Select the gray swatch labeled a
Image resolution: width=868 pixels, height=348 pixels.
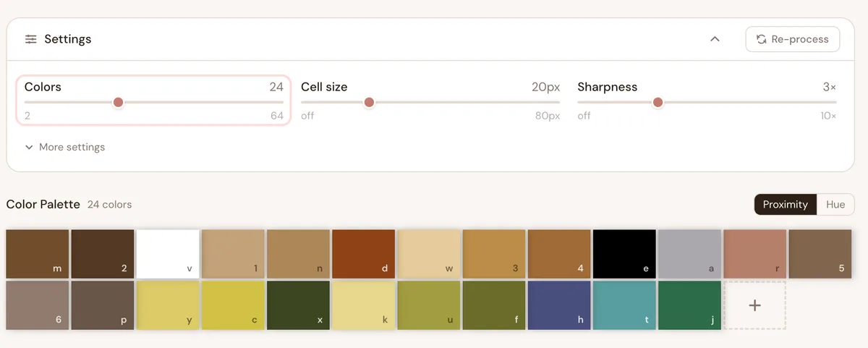click(689, 254)
